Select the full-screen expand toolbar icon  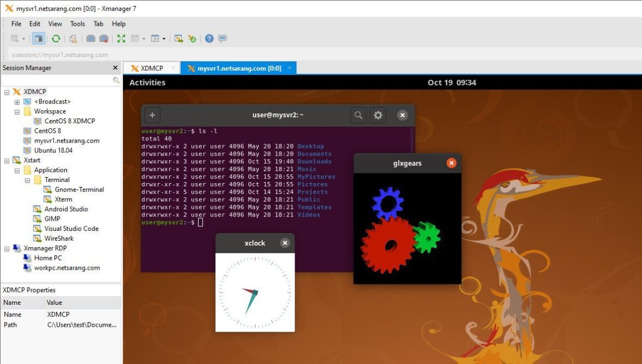tap(121, 38)
